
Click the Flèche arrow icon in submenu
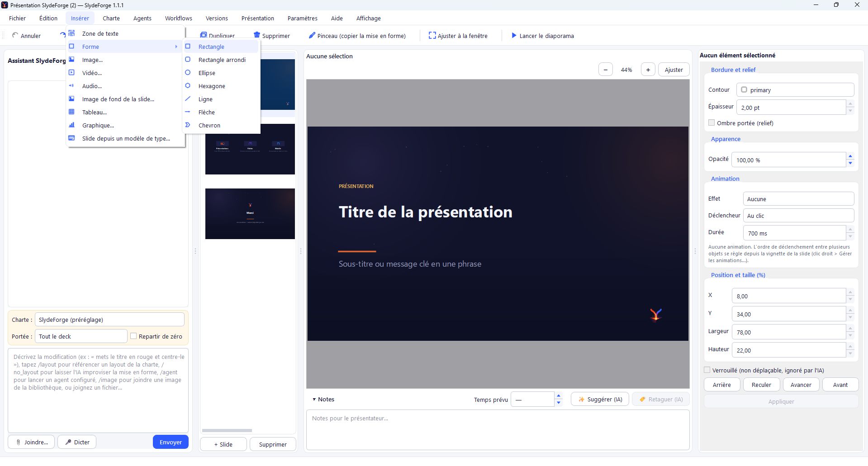click(x=188, y=112)
